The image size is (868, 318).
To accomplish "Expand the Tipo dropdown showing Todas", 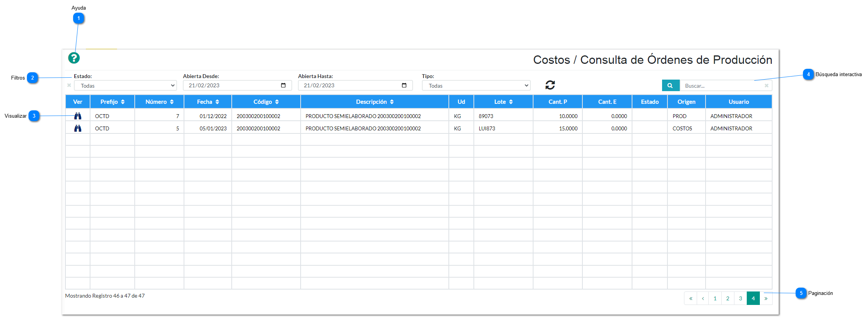I will [476, 85].
